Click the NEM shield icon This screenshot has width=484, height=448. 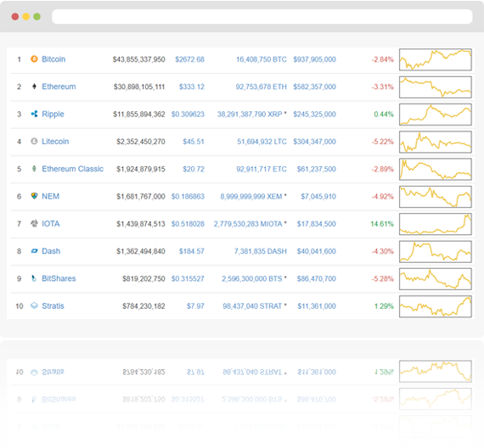point(34,196)
